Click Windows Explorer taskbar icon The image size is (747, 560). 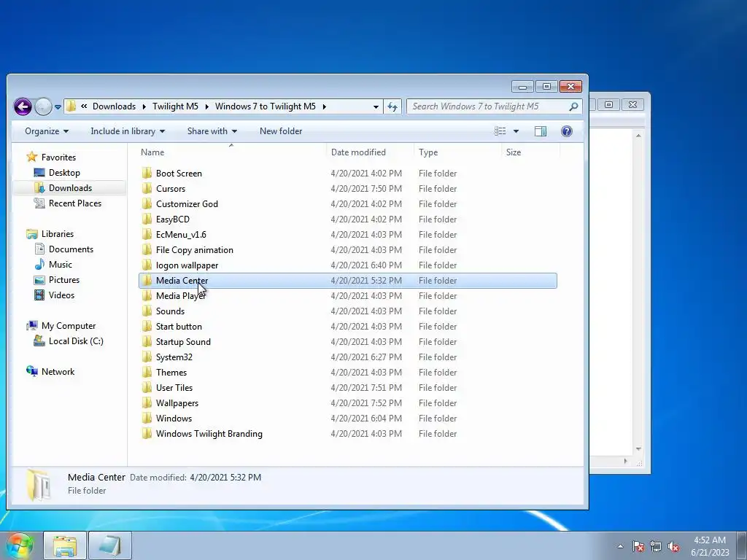point(65,545)
